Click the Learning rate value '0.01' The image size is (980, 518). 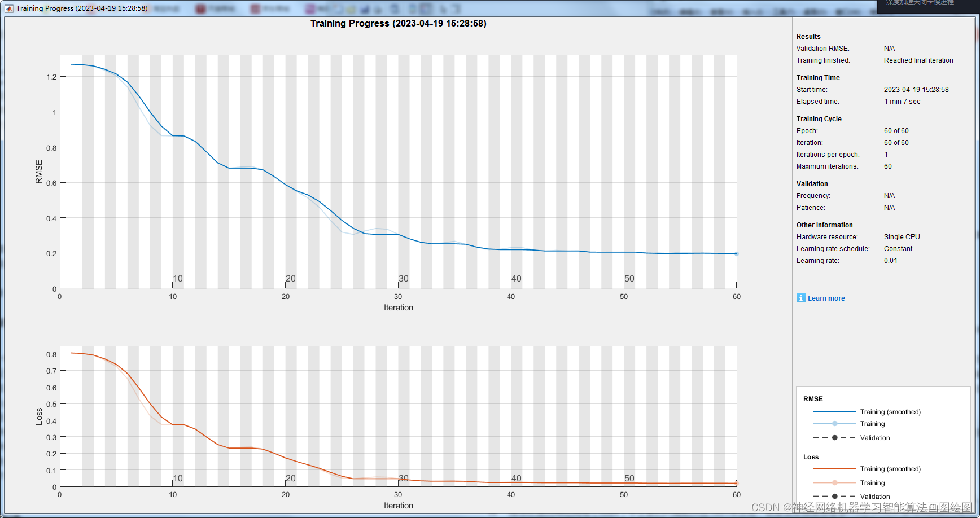pyautogui.click(x=890, y=261)
